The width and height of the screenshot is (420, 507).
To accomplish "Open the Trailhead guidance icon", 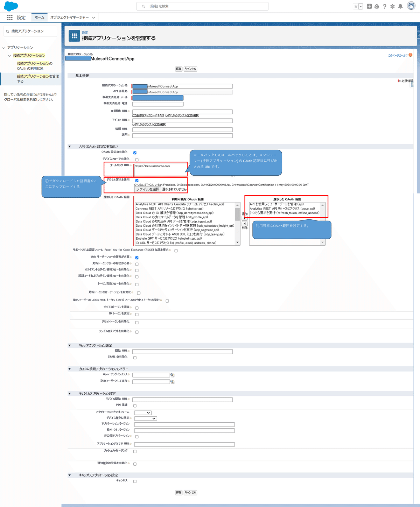I will (376, 6).
